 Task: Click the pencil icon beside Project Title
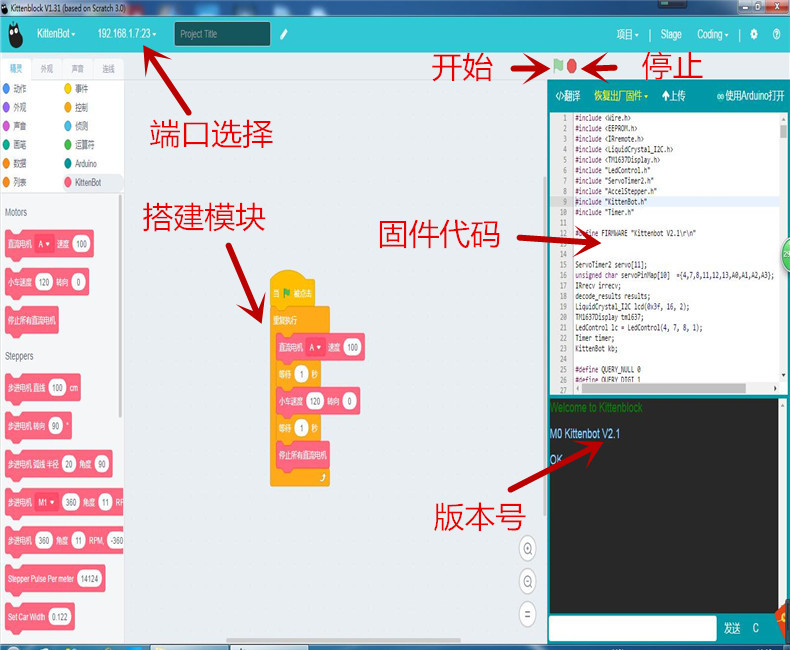pyautogui.click(x=284, y=34)
